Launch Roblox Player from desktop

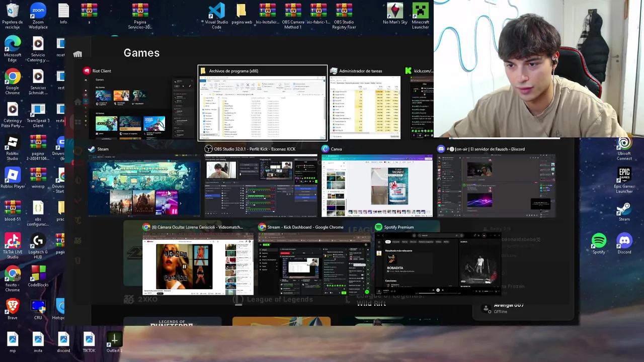pyautogui.click(x=12, y=178)
